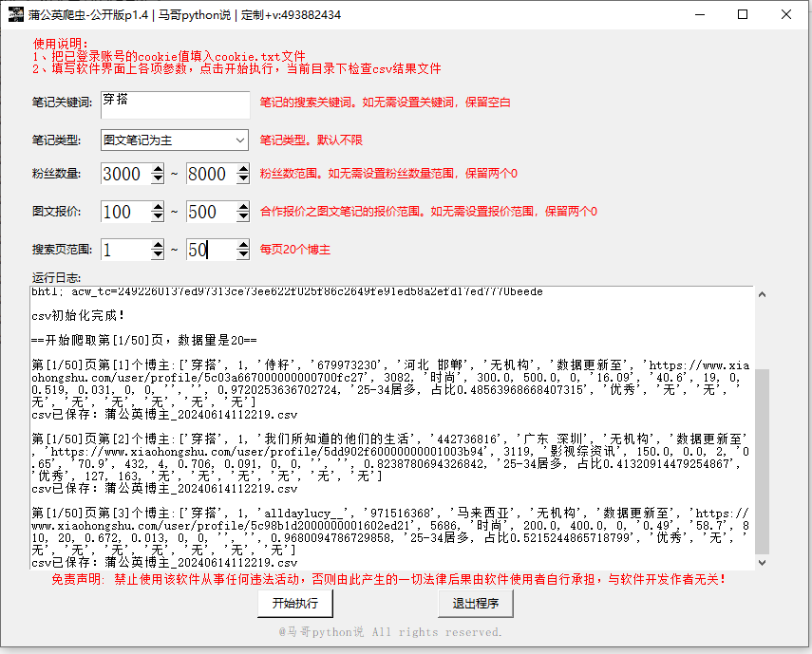Increase maximum 粉丝数量 8000 up arrow
The image size is (812, 654).
tap(243, 169)
